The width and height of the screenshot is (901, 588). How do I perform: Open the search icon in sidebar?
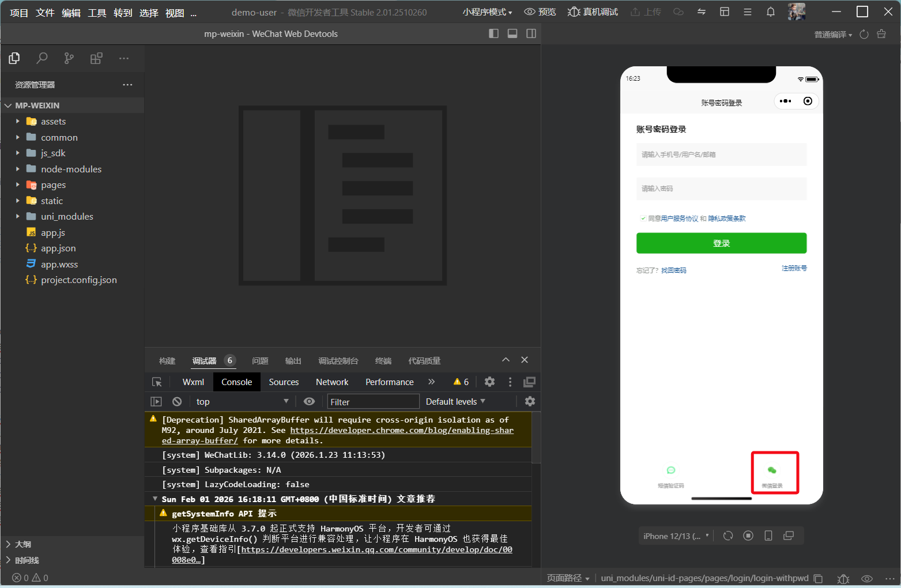(42, 58)
